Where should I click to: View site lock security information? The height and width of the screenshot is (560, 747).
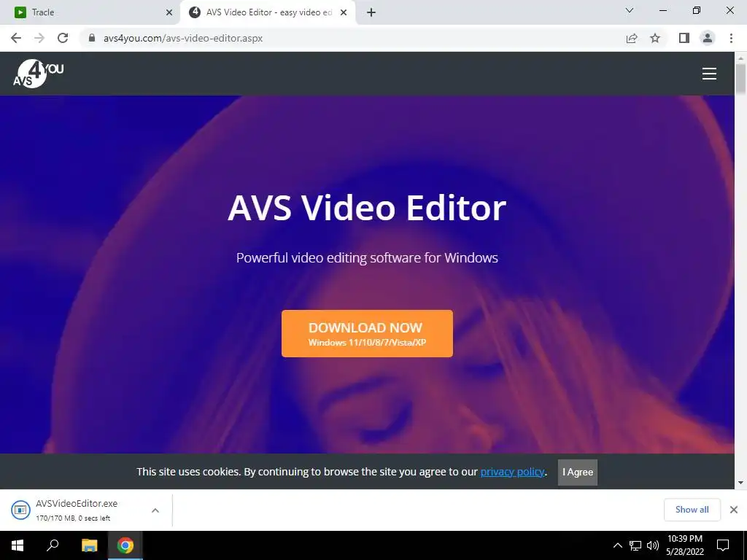click(92, 38)
